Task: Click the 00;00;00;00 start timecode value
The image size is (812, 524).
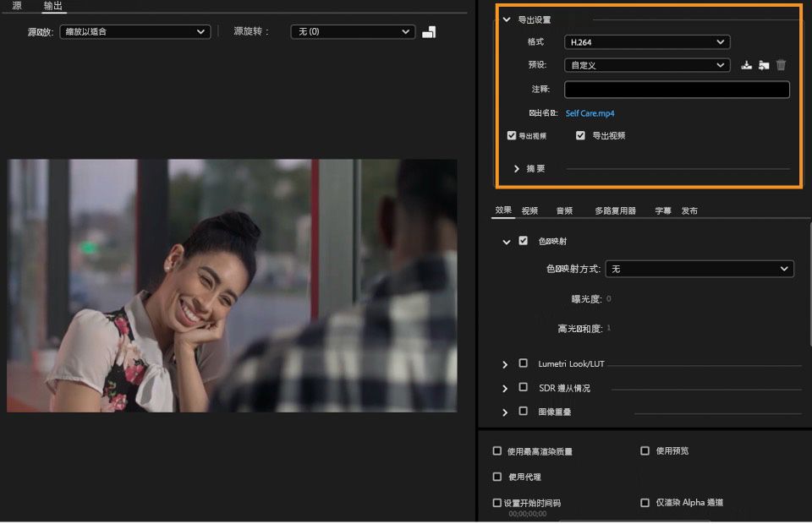Action: pos(527,514)
